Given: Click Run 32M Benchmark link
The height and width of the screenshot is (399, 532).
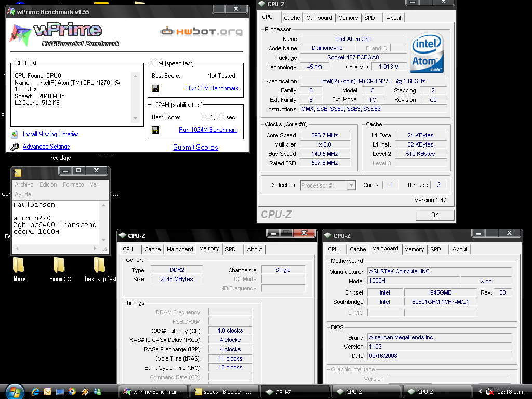Looking at the screenshot, I should pos(212,88).
